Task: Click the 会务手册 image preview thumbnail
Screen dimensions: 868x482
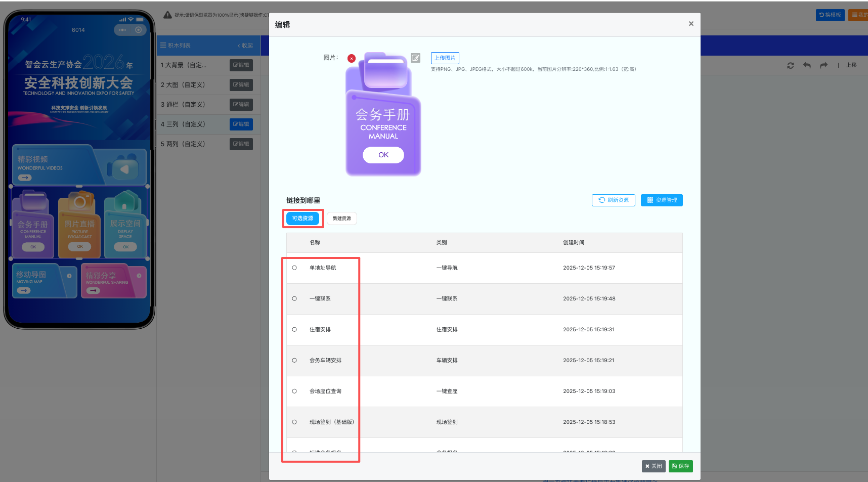Action: point(383,115)
